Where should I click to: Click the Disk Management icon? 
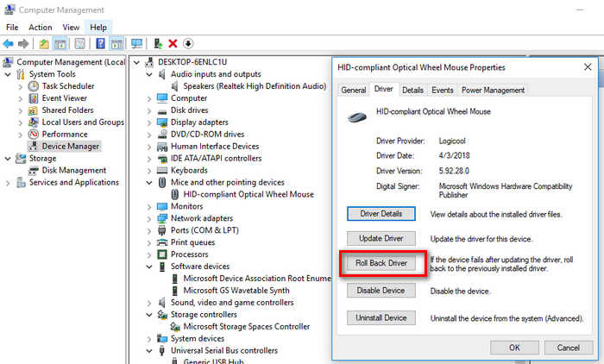[34, 170]
